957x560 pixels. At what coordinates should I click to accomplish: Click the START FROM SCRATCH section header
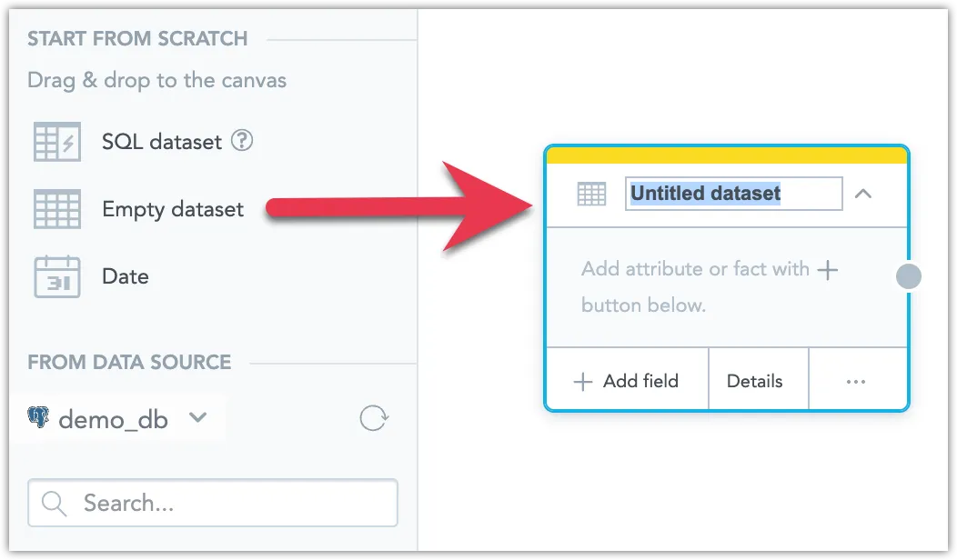pos(137,39)
